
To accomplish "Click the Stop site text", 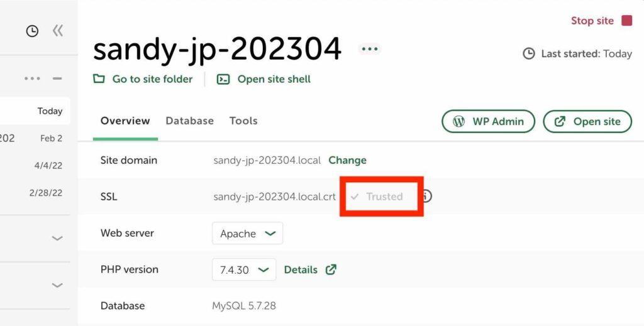I will pyautogui.click(x=592, y=21).
